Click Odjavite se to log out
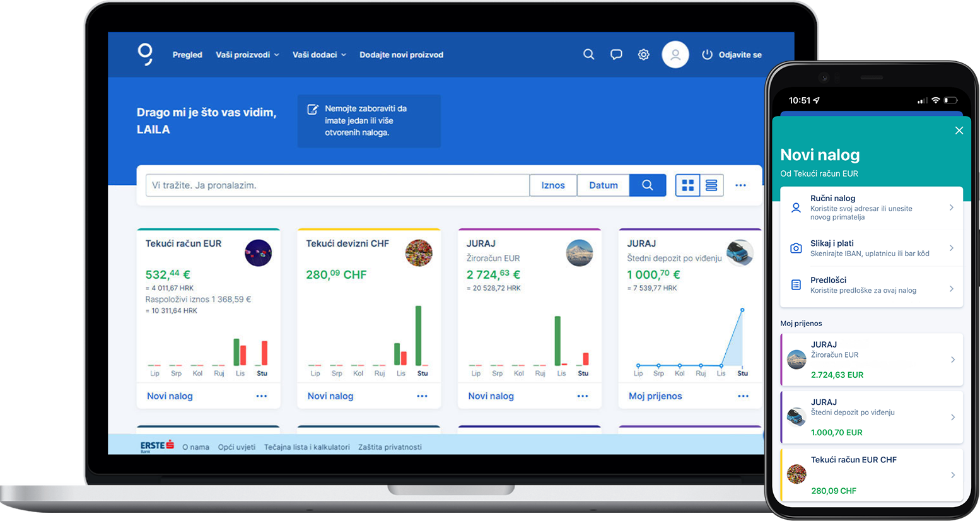The height and width of the screenshot is (521, 980). (x=732, y=55)
